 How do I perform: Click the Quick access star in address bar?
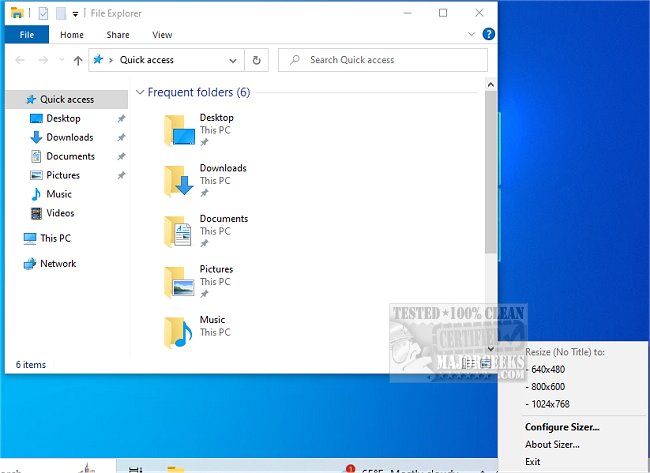click(x=98, y=60)
